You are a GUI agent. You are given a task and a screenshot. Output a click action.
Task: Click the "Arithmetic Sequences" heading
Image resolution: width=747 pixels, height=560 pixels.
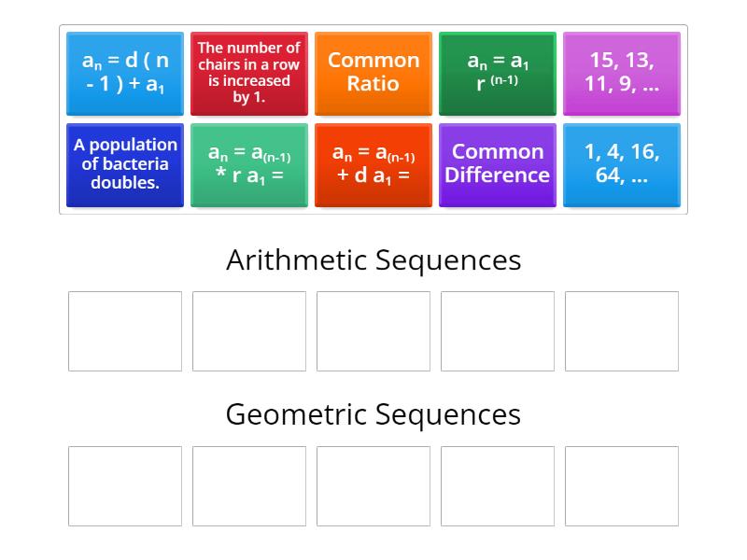point(373,260)
